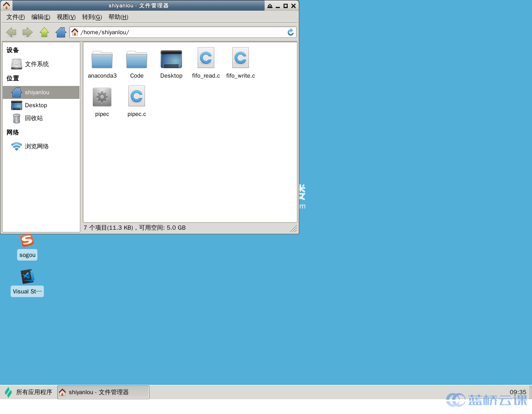Click the shiyanlou taskbar window button
The image size is (532, 414).
pos(103,392)
